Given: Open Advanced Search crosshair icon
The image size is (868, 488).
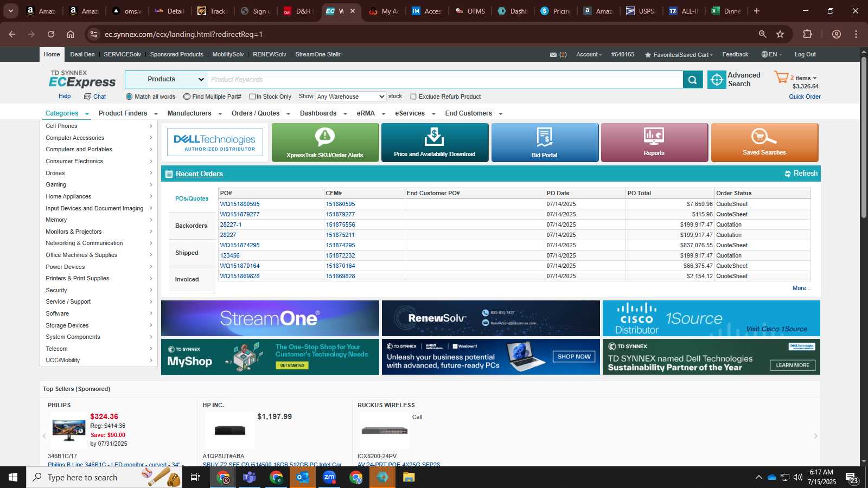Looking at the screenshot, I should [x=717, y=80].
